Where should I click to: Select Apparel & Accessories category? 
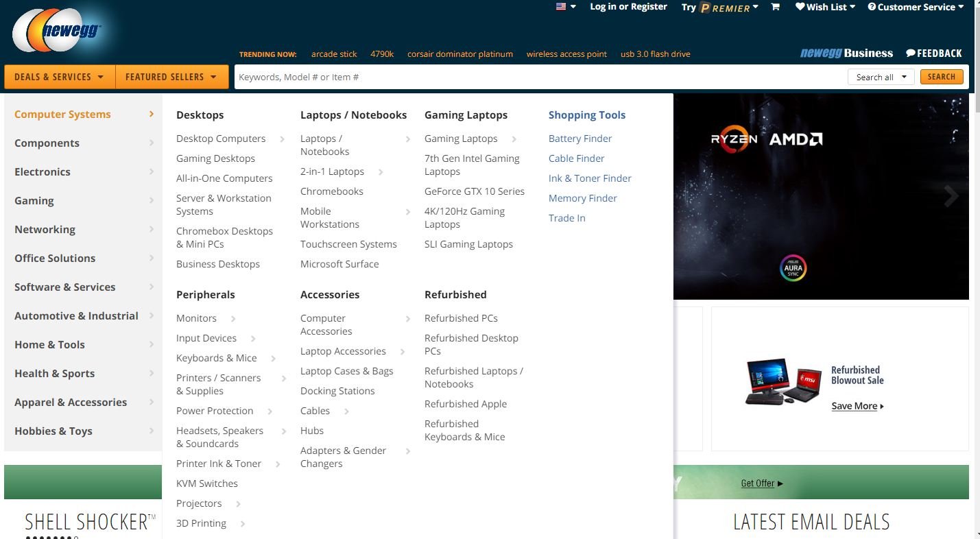click(x=83, y=403)
